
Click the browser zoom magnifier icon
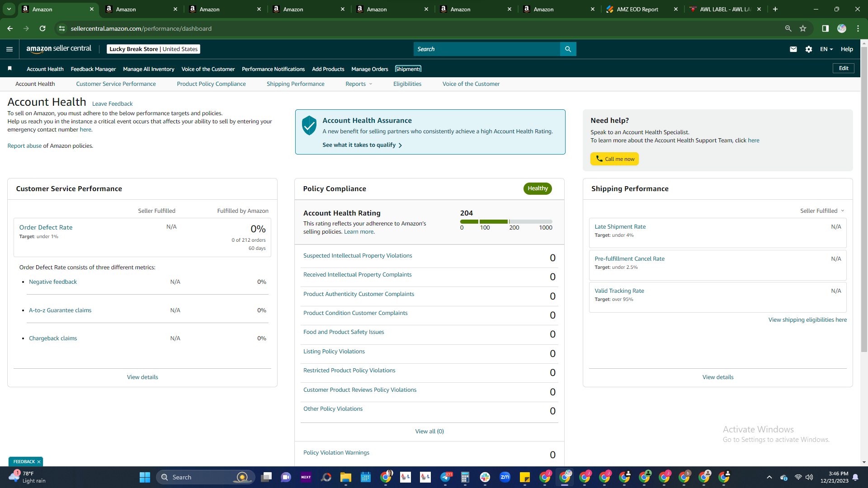[788, 28]
